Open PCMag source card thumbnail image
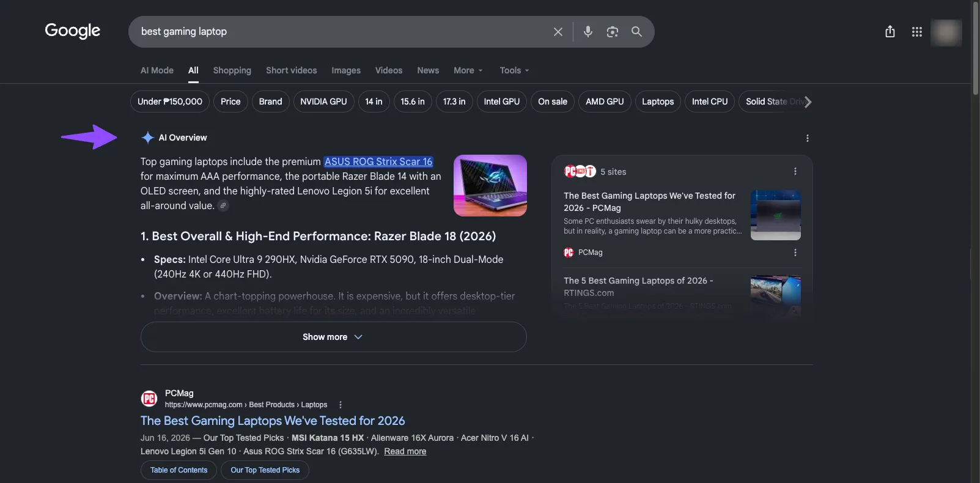This screenshot has height=483, width=980. tap(776, 215)
